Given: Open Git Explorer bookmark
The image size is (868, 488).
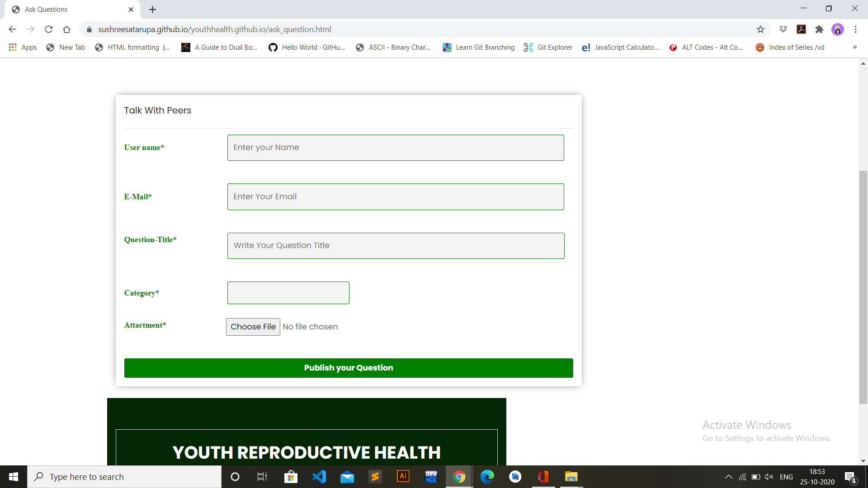Looking at the screenshot, I should coord(548,47).
